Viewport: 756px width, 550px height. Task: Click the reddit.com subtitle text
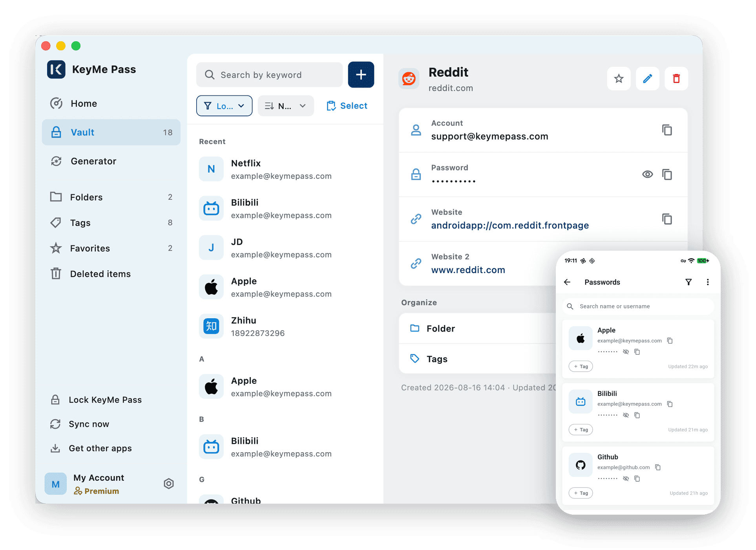[451, 88]
